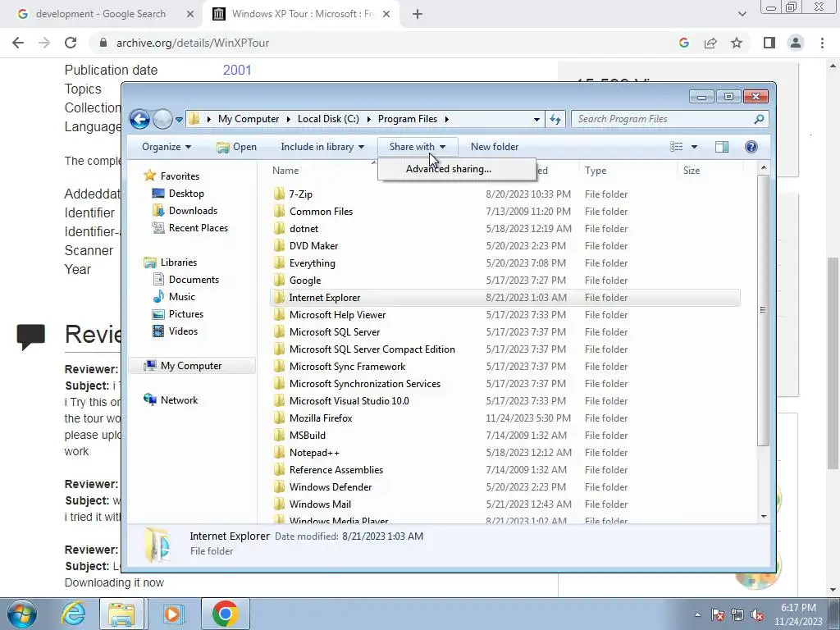Open the Organize dropdown menu

(166, 147)
